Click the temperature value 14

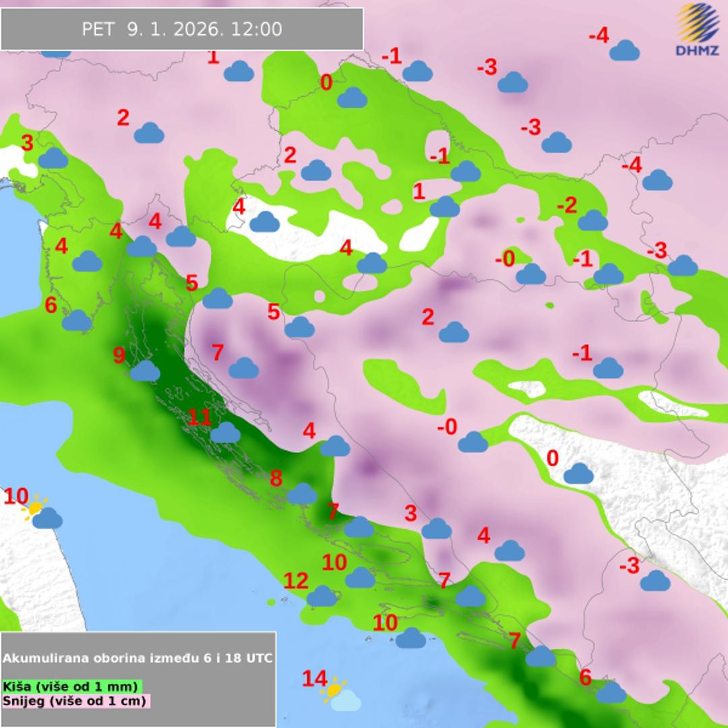point(314,679)
